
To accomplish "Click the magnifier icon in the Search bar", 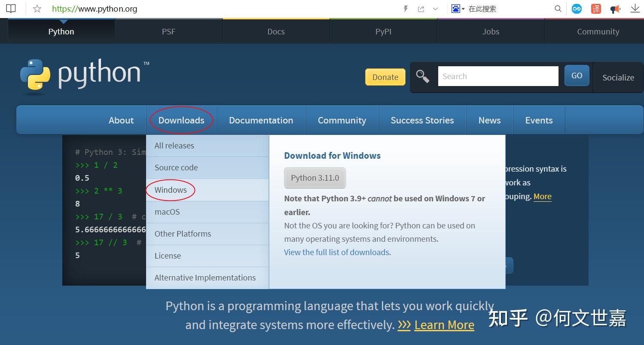I will 423,76.
